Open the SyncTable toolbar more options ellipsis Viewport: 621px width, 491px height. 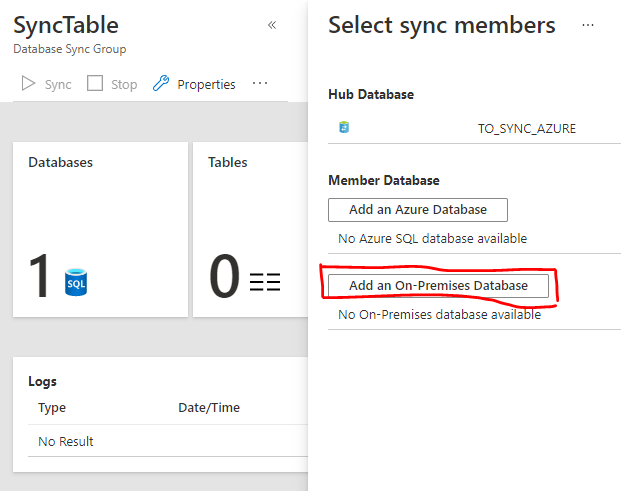coord(260,84)
